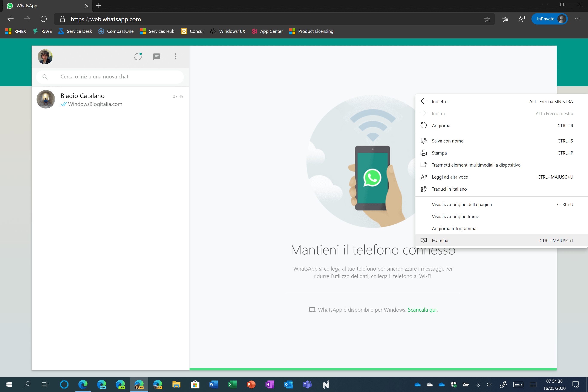Open the taskbar clock showing 16/05/2020
The width and height of the screenshot is (588, 392).
(x=554, y=384)
